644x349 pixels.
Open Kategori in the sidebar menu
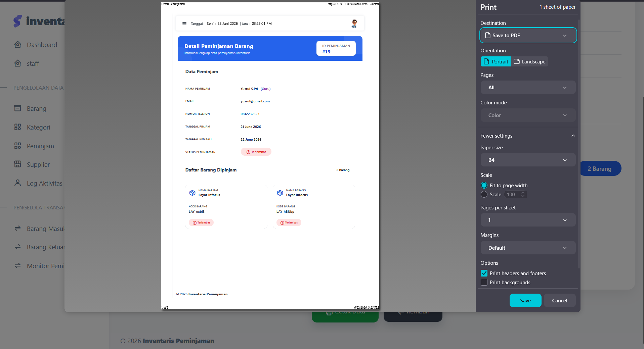[x=39, y=127]
